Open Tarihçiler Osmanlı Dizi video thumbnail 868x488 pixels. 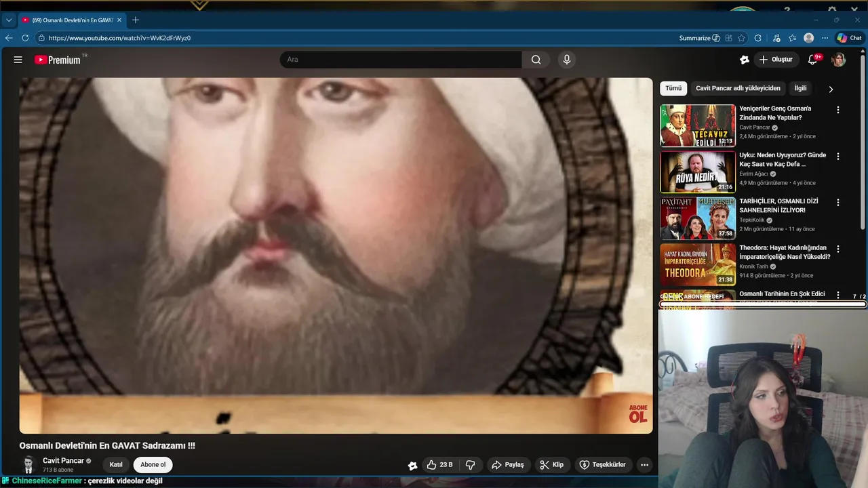click(698, 218)
